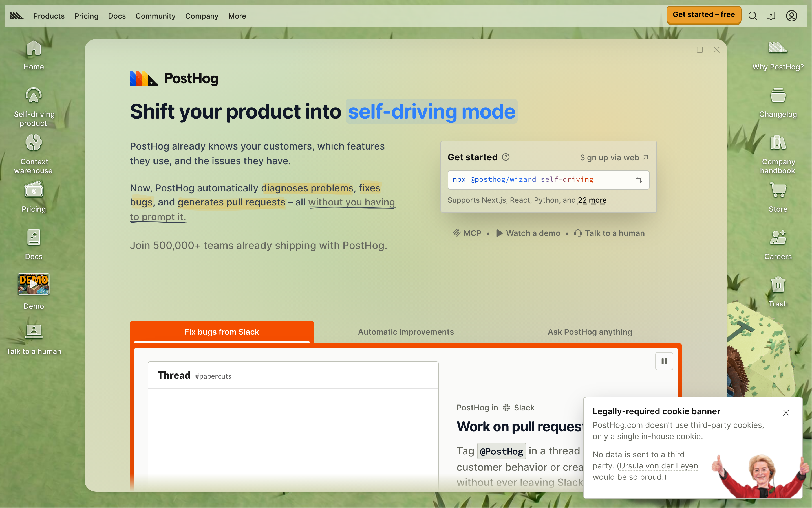This screenshot has height=508, width=812.
Task: Follow the Sign up via web link
Action: (x=614, y=157)
